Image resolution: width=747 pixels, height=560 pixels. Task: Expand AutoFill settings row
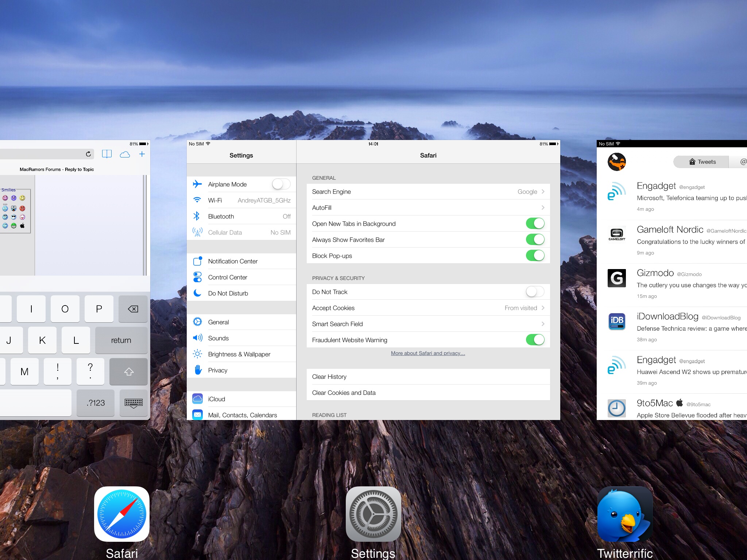tap(428, 208)
